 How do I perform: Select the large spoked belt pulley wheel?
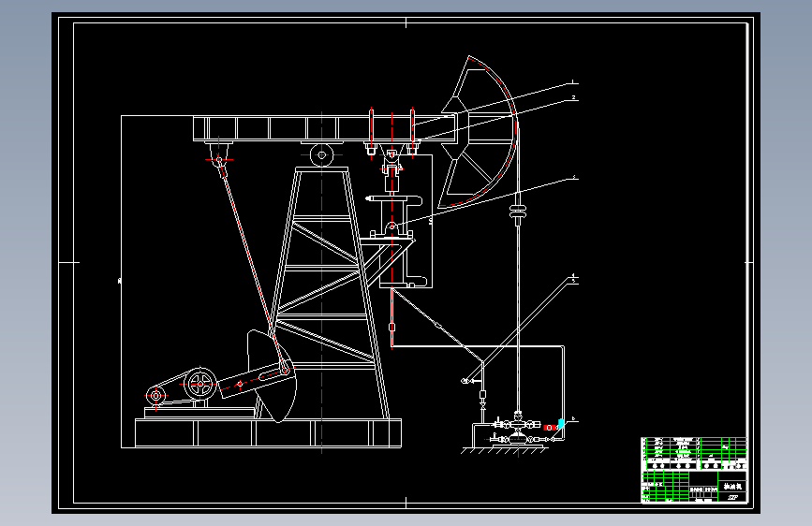200,384
